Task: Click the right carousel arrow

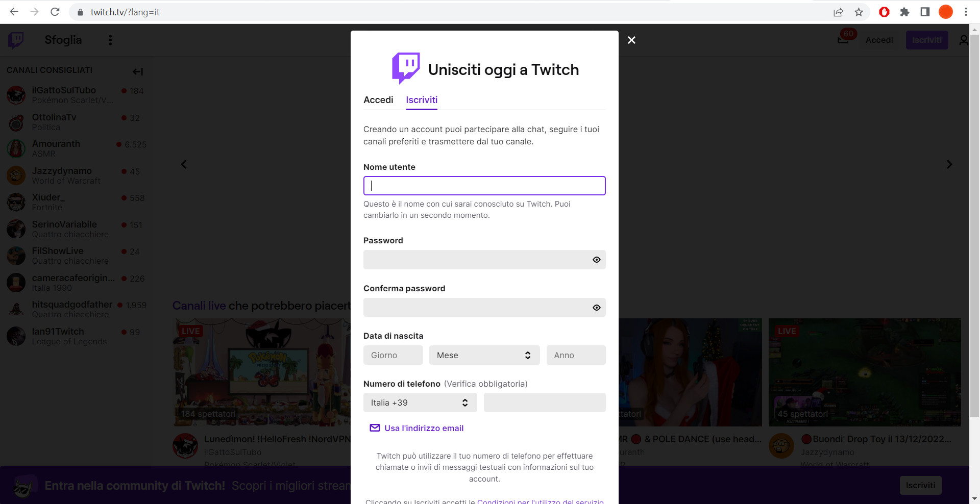Action: pyautogui.click(x=949, y=164)
